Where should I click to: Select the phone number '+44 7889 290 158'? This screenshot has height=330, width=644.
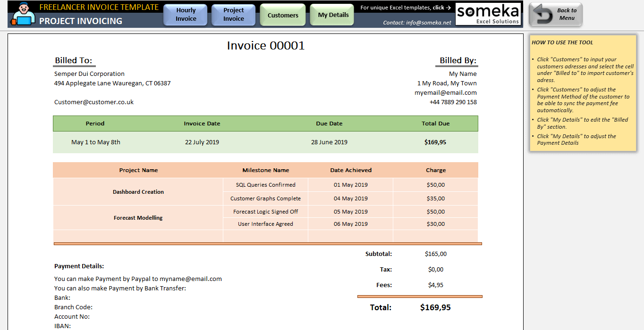(453, 102)
